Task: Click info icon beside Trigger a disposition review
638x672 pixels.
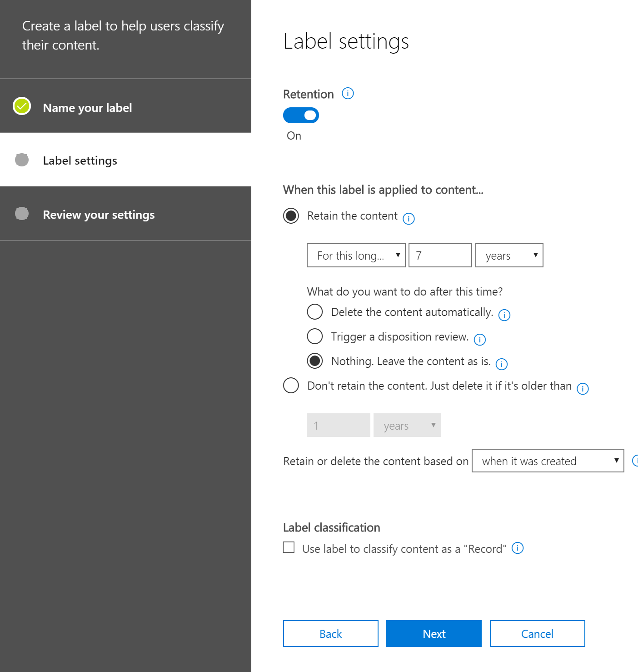Action: (479, 340)
